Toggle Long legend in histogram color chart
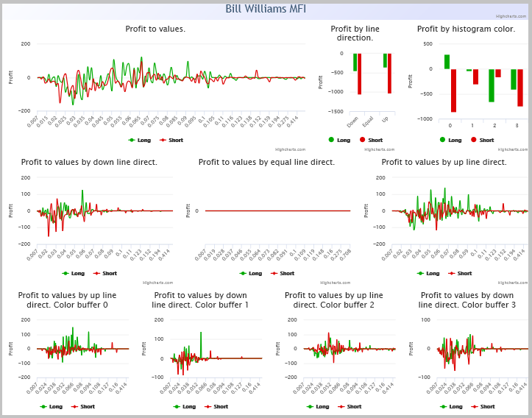 click(x=450, y=140)
